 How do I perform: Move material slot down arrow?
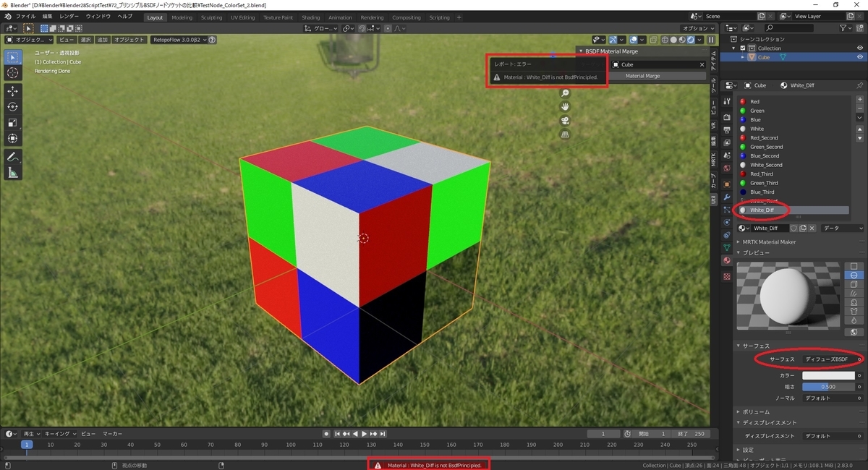[x=859, y=138]
